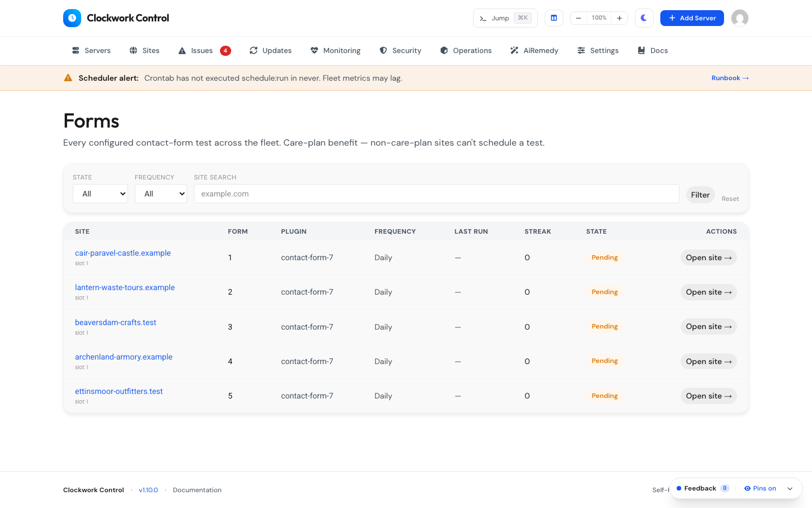The height and width of the screenshot is (508, 812).
Task: Open the Docs tab
Action: pos(652,51)
